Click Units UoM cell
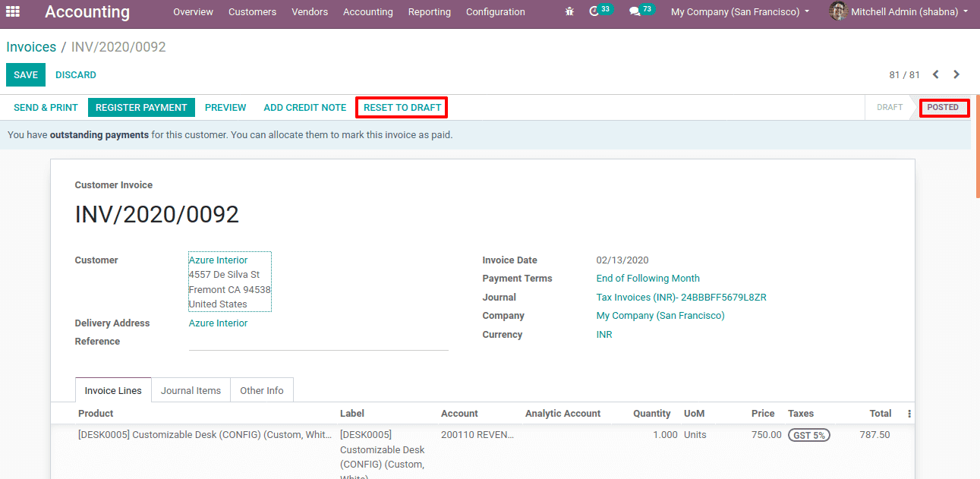980x479 pixels. (695, 435)
